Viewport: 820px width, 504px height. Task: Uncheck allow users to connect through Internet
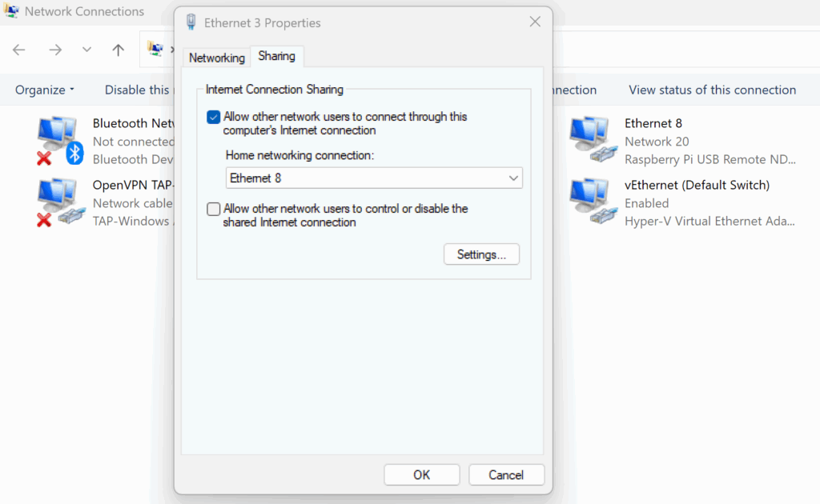pos(213,117)
